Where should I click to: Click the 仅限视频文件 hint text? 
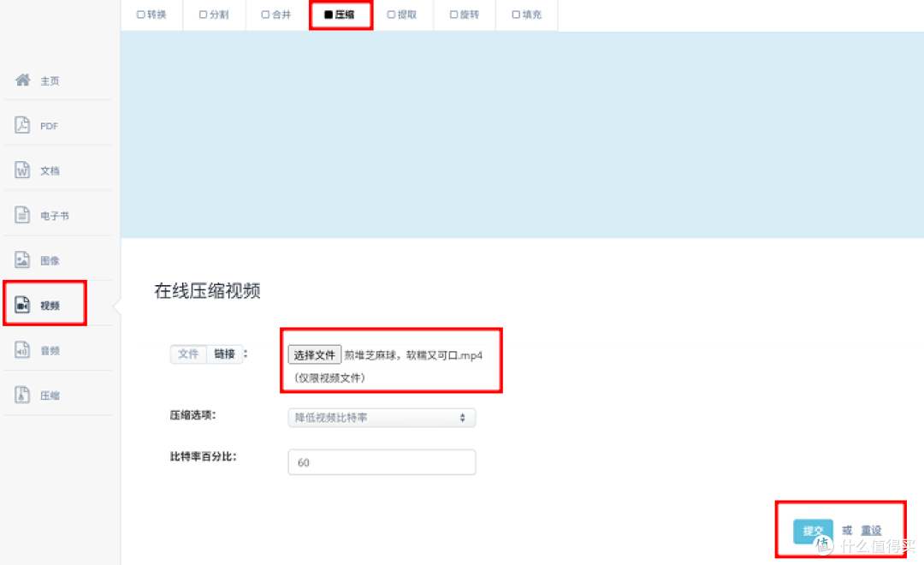[x=329, y=378]
